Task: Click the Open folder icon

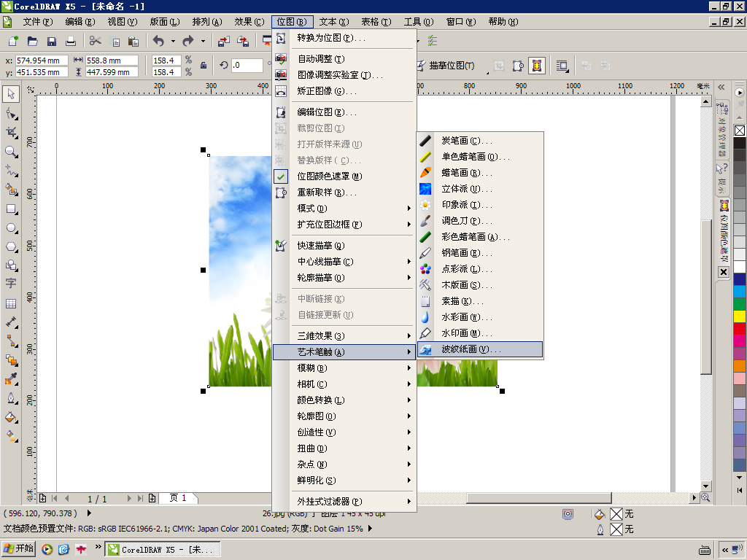Action: pos(32,42)
